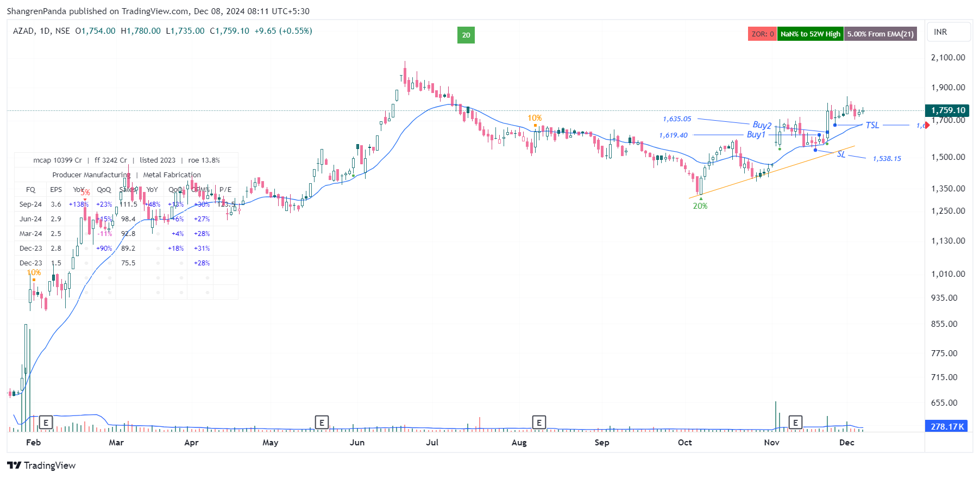This screenshot has width=980, height=478.
Task: Click the ShangrenPanda published header text
Action: point(158,11)
